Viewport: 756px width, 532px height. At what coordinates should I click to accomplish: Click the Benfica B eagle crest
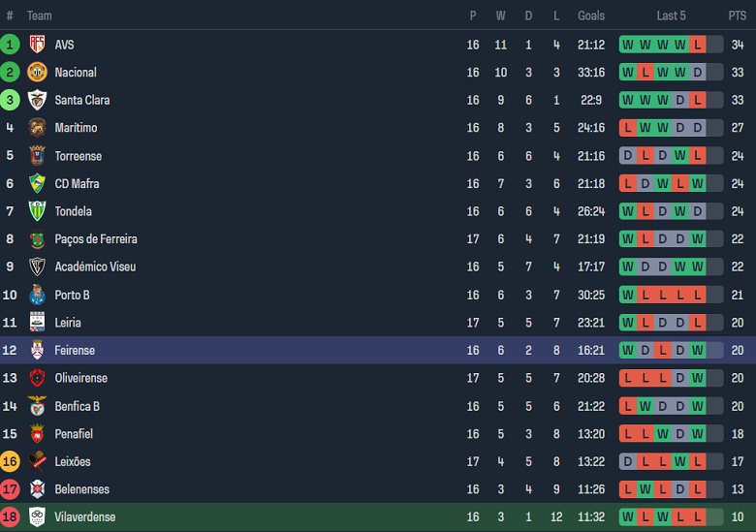pos(37,406)
